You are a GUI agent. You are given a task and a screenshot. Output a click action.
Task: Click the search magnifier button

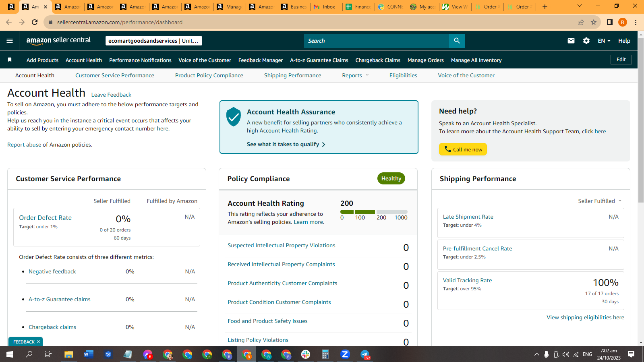pos(457,41)
